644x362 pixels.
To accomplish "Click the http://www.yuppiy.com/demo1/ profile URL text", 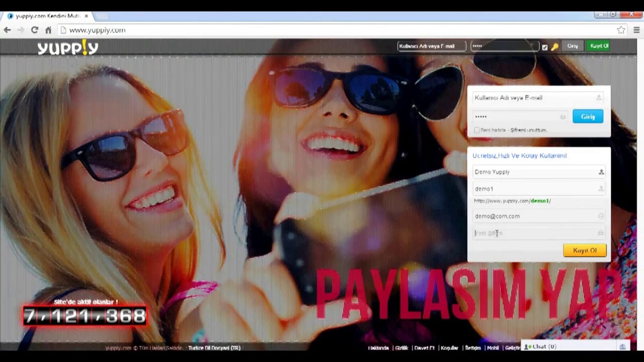I will [512, 201].
